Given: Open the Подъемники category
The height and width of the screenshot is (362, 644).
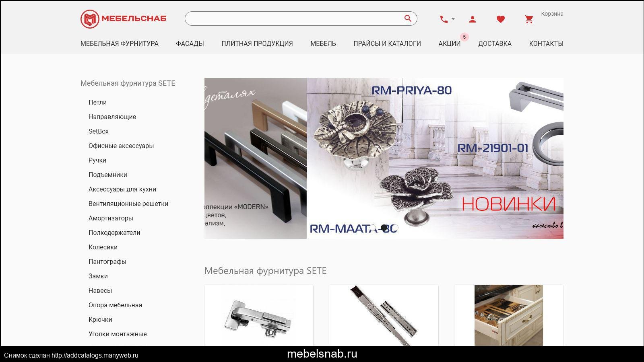Looking at the screenshot, I should 108,175.
